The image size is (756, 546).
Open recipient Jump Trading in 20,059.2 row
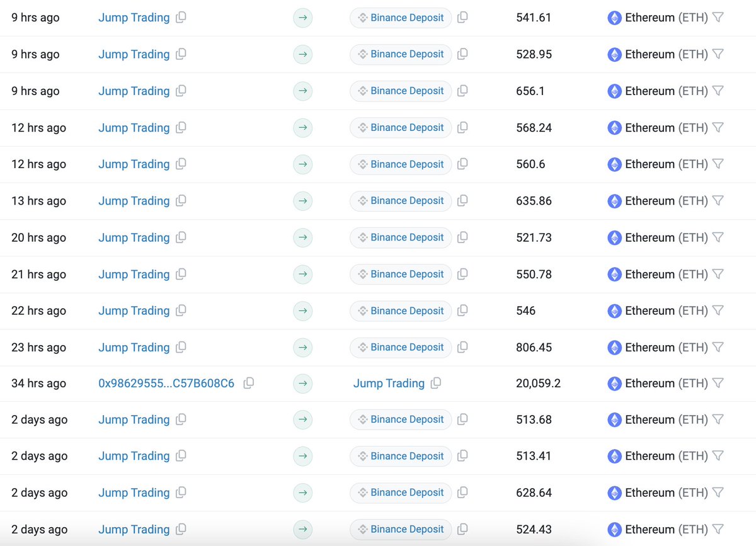click(389, 383)
